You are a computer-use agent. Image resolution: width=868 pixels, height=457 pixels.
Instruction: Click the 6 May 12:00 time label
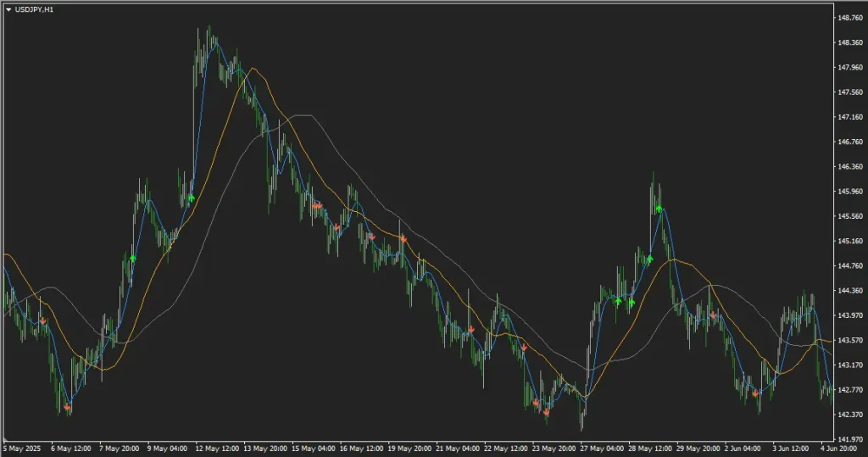coord(71,449)
